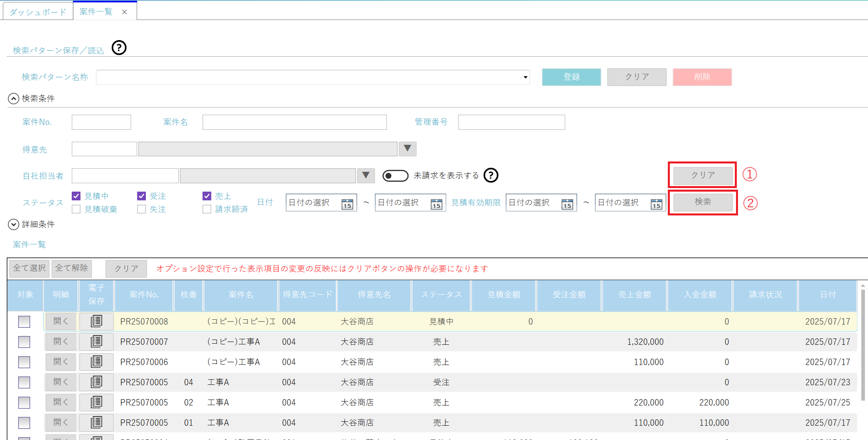The height and width of the screenshot is (440, 868).
Task: Open 開く button for PR25070006
Action: click(x=61, y=361)
